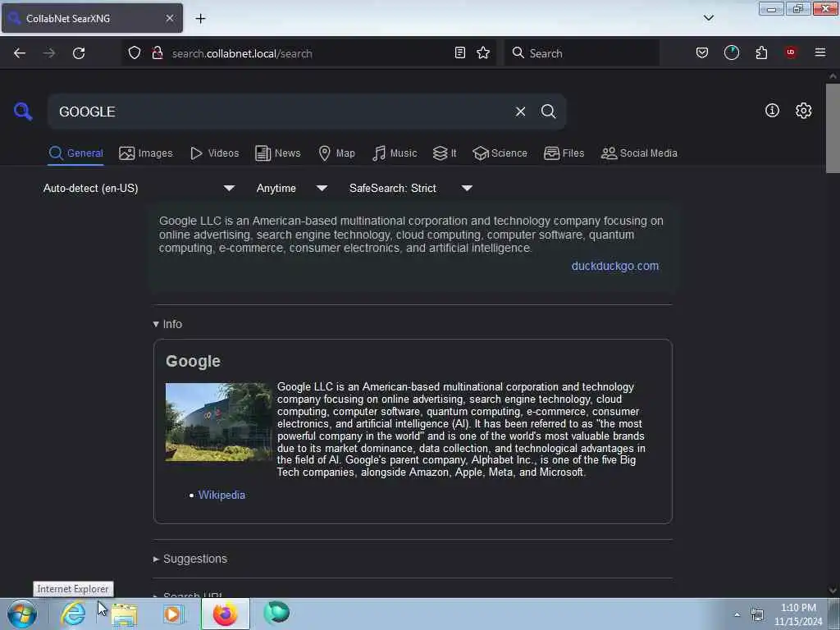Click the forward navigation arrow
Screen dimensions: 840x630
(x=49, y=53)
